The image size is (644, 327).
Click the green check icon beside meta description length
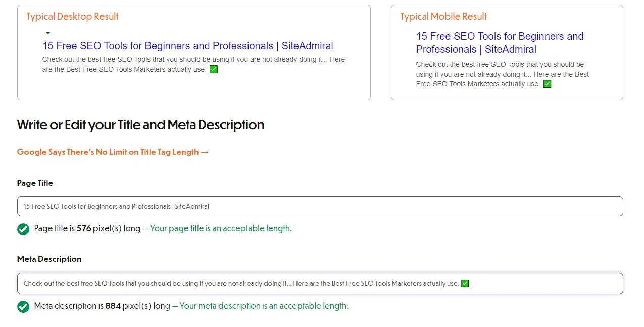[23, 307]
